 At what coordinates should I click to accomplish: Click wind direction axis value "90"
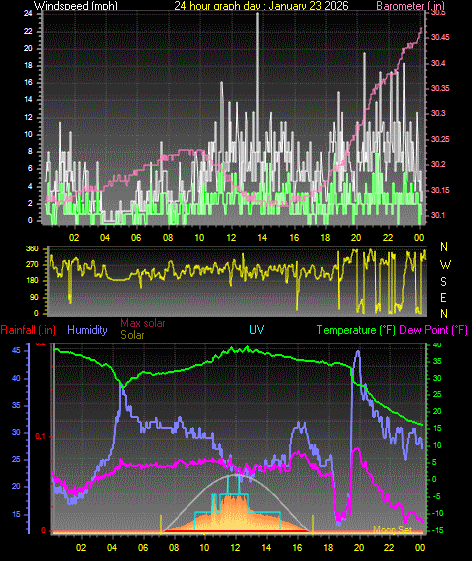point(34,297)
